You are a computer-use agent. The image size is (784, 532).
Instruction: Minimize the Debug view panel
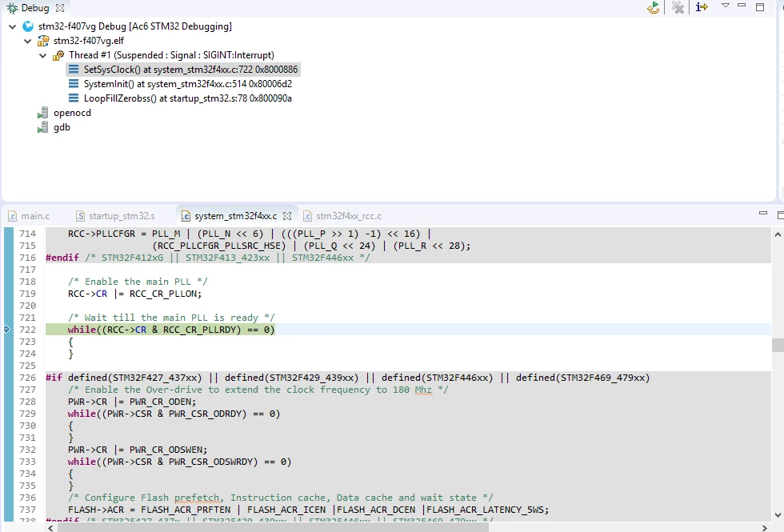pos(742,6)
